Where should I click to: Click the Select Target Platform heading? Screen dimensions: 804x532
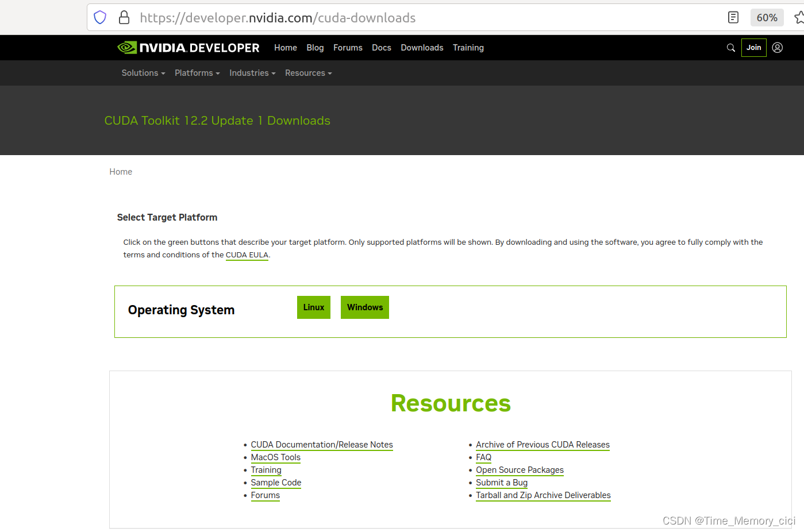167,217
